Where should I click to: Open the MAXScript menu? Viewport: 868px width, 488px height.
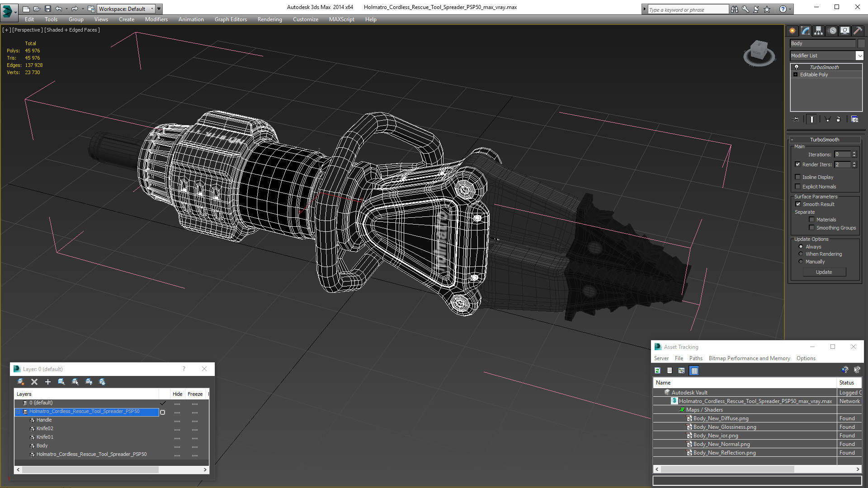pos(341,19)
